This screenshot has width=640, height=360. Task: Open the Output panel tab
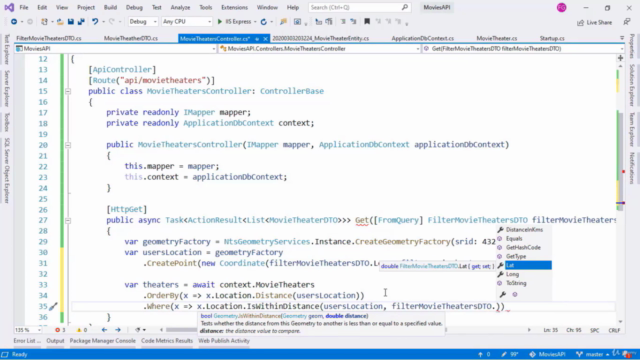[x=55, y=341]
